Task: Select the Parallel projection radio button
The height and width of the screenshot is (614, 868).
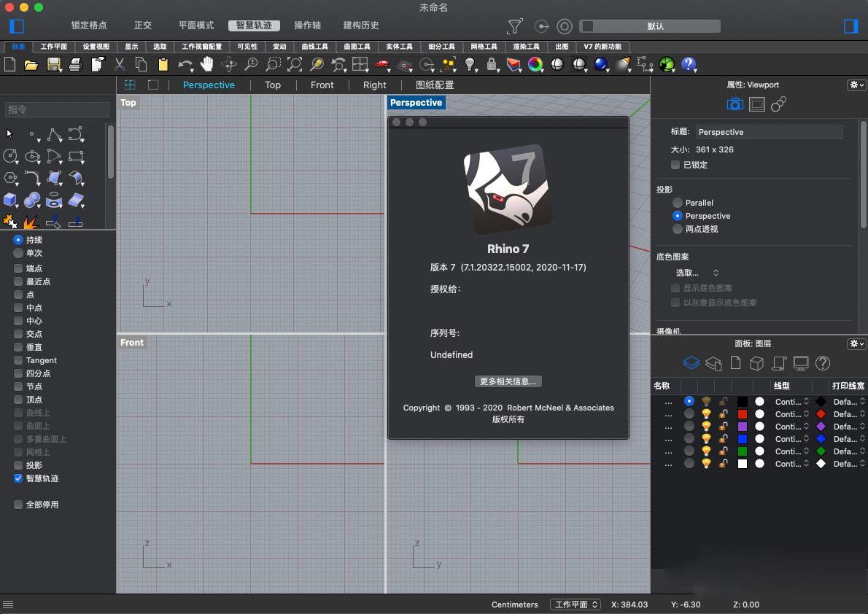Action: pos(678,203)
